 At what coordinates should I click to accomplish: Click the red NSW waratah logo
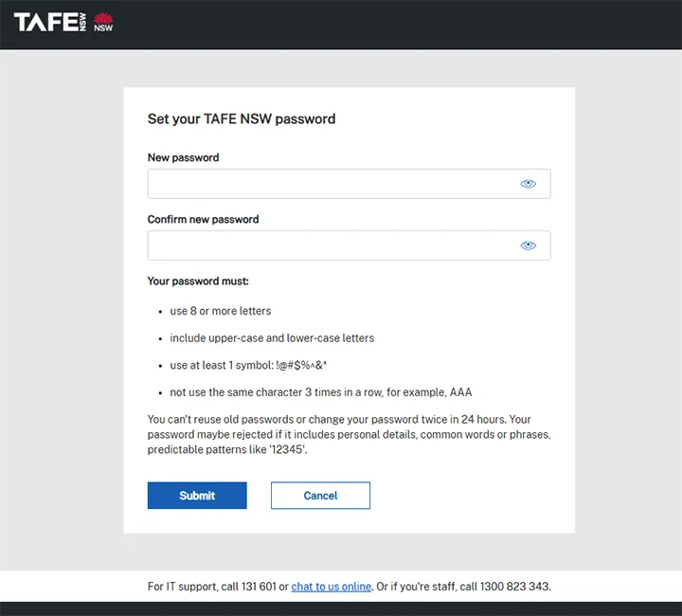[x=103, y=22]
